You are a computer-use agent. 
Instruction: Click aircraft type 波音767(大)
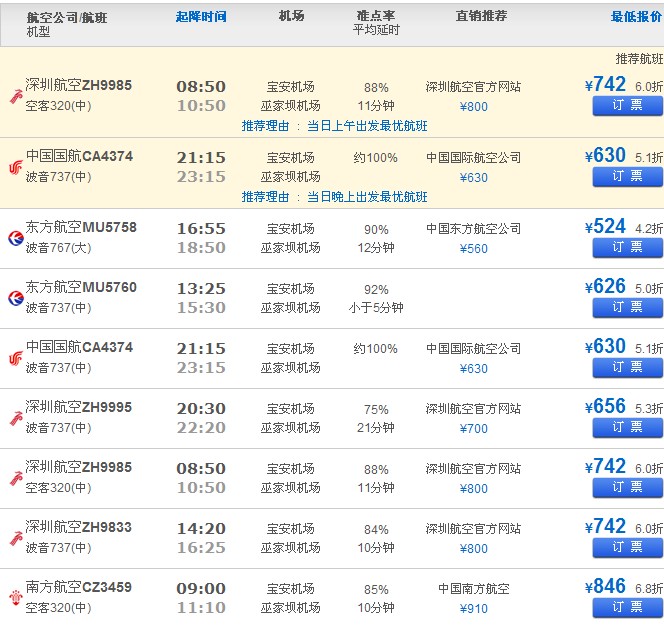[x=58, y=248]
